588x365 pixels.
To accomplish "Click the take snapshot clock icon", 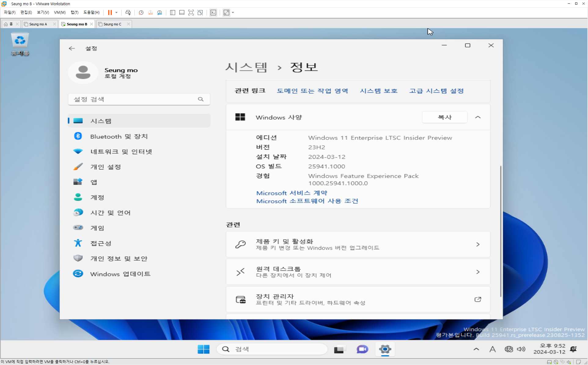I will [x=141, y=13].
